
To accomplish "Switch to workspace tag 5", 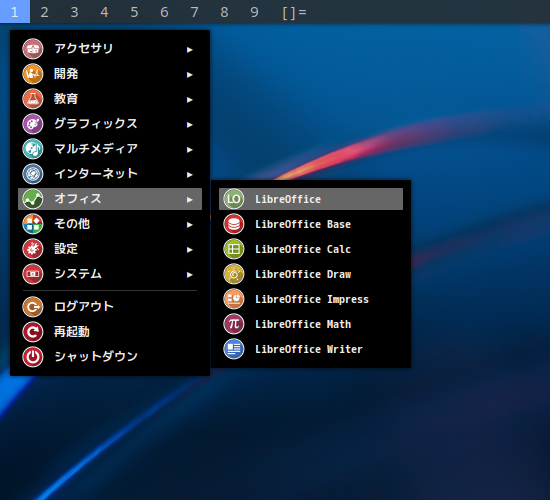I will [134, 12].
